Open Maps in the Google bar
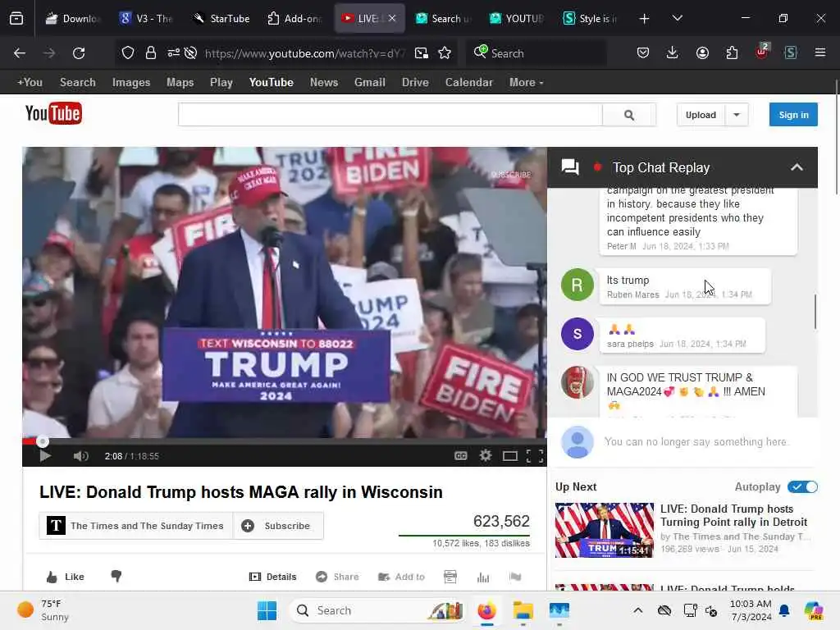This screenshot has width=840, height=630. tap(180, 82)
